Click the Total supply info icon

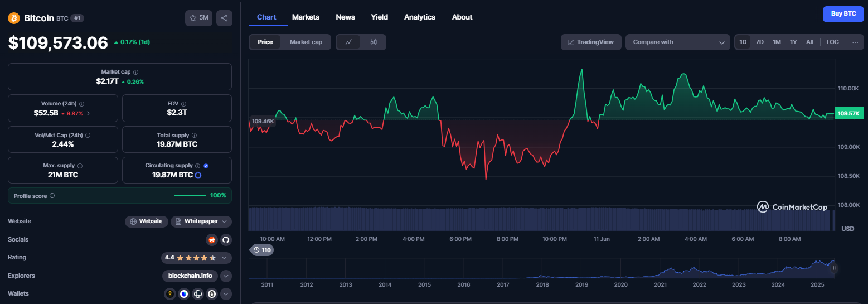195,135
